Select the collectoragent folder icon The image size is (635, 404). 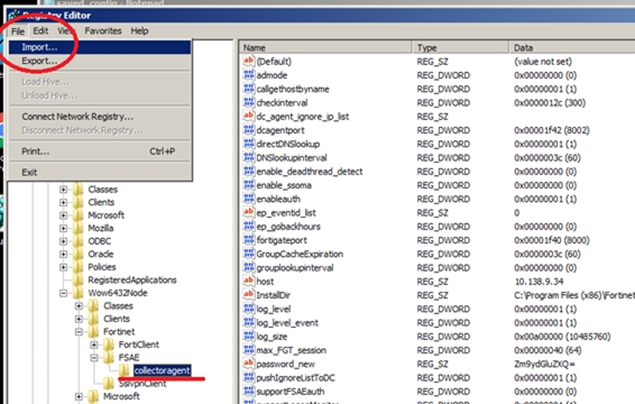click(122, 369)
